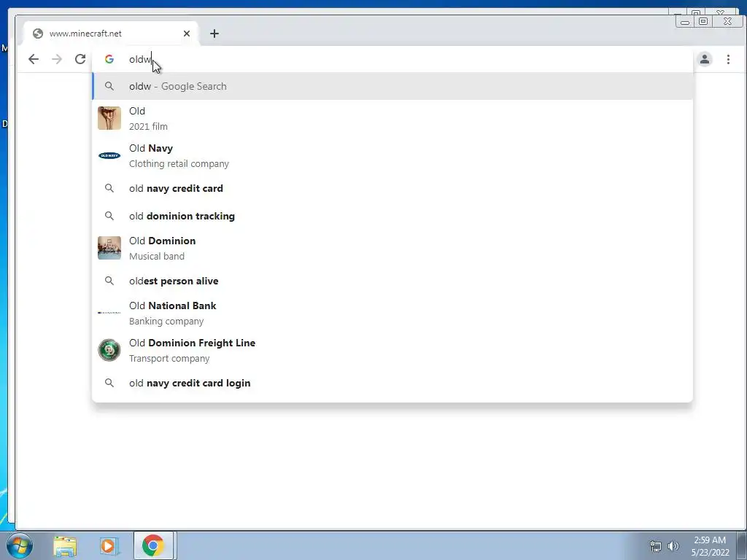Open the clock showing 2:59 AM

click(x=710, y=546)
